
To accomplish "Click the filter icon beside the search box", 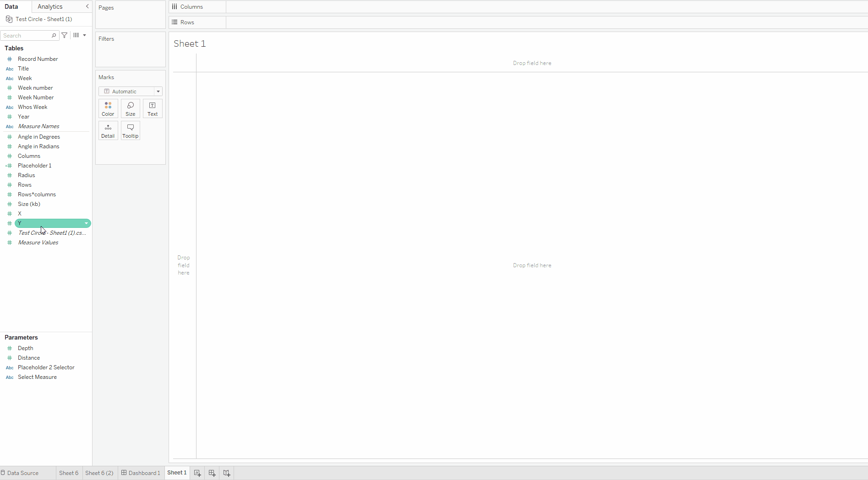I will 64,35.
